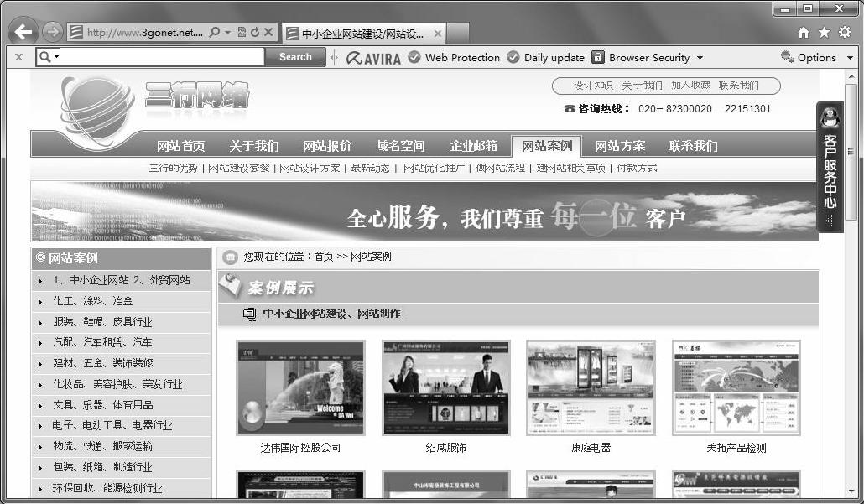Open the 域名空间 navigation item
Screen dimensions: 864x504
[x=401, y=146]
